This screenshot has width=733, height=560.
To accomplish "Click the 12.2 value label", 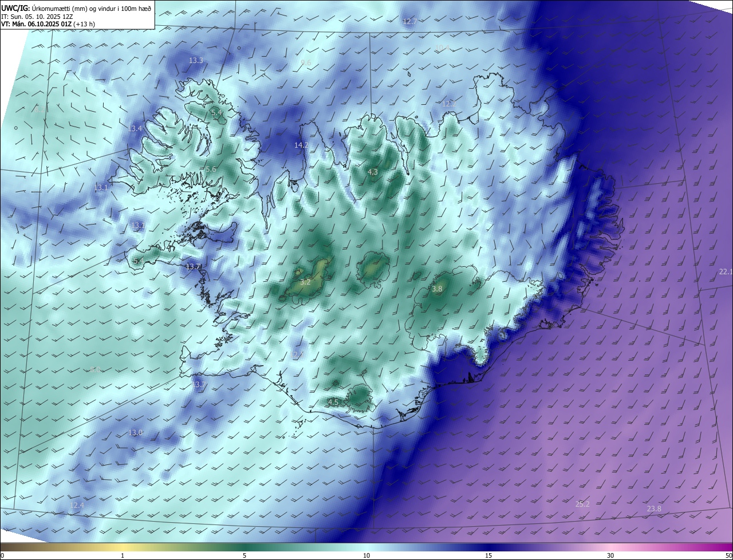I will click(449, 104).
